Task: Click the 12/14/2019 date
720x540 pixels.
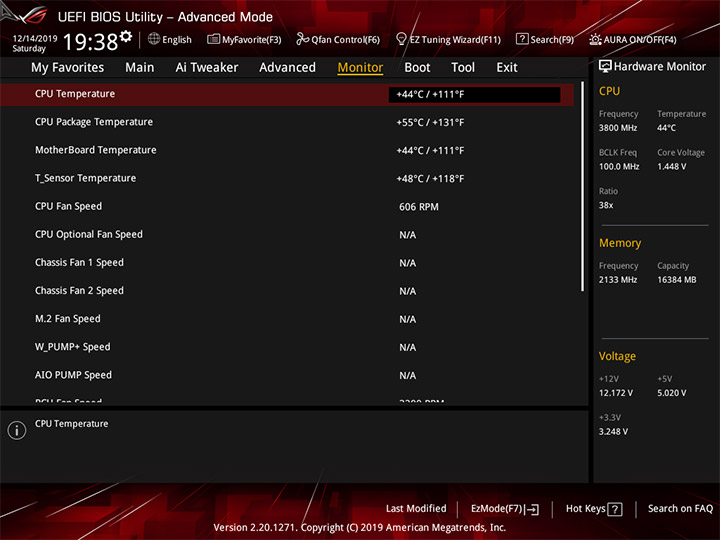Action: pyautogui.click(x=35, y=39)
